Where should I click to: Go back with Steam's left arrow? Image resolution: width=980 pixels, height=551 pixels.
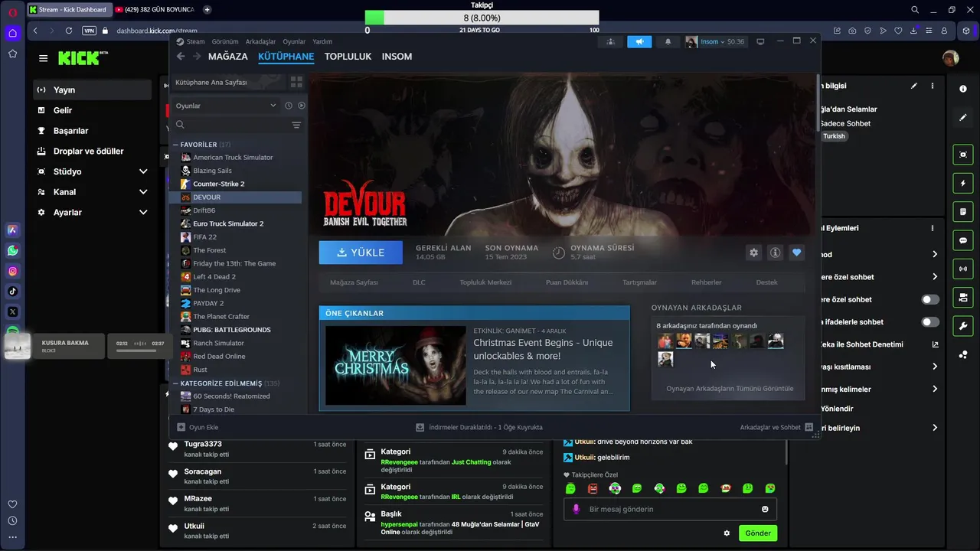point(181,57)
